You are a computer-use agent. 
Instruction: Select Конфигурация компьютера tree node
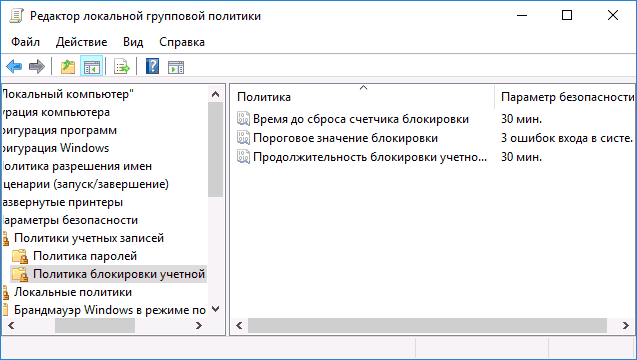click(56, 112)
